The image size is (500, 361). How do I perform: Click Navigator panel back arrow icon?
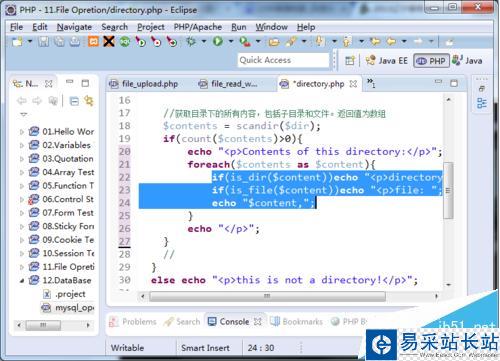click(x=22, y=100)
